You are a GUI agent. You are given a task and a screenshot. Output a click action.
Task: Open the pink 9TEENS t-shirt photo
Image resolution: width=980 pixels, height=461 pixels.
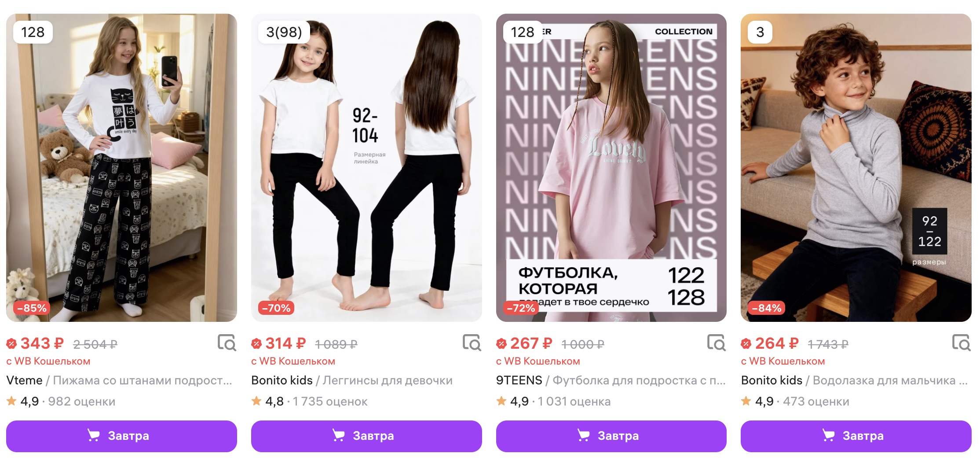[x=611, y=167]
